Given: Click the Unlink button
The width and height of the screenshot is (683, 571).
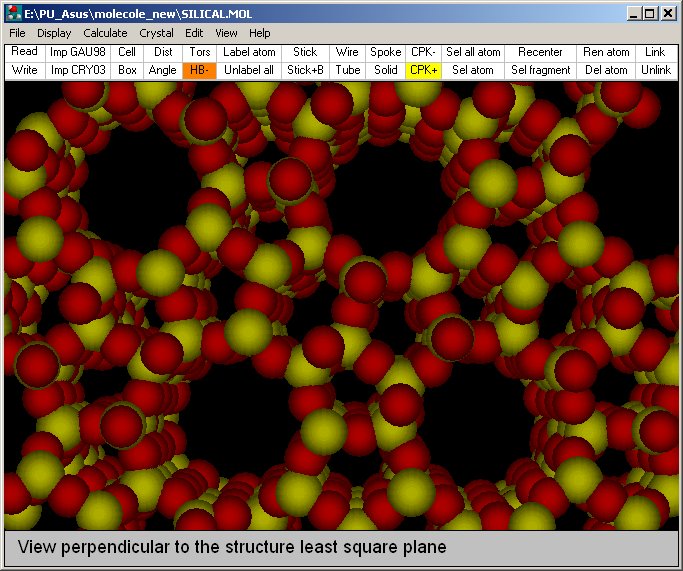Looking at the screenshot, I should [656, 70].
